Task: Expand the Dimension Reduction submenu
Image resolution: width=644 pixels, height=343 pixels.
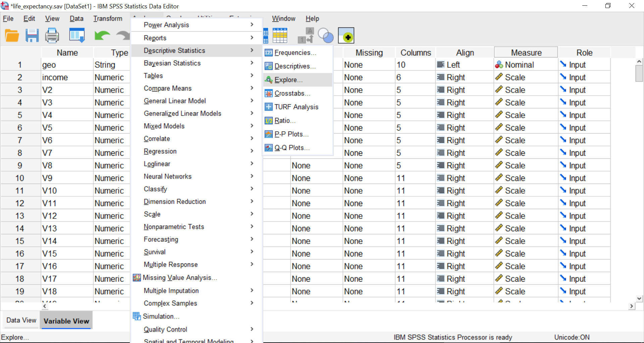Action: point(196,202)
